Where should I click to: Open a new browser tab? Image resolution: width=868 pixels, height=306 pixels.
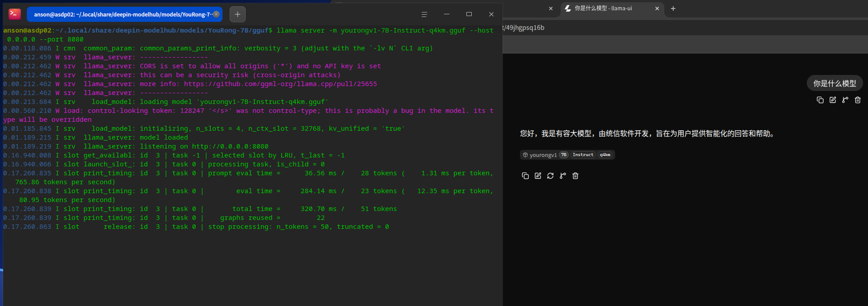click(673, 8)
